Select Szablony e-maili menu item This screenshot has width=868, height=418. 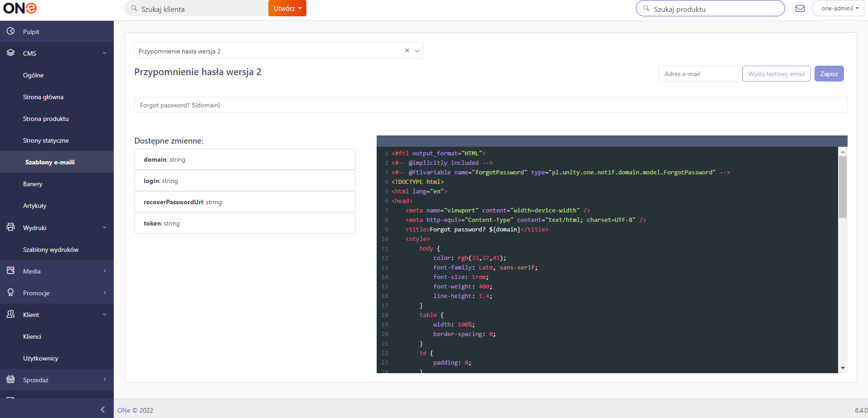(50, 162)
